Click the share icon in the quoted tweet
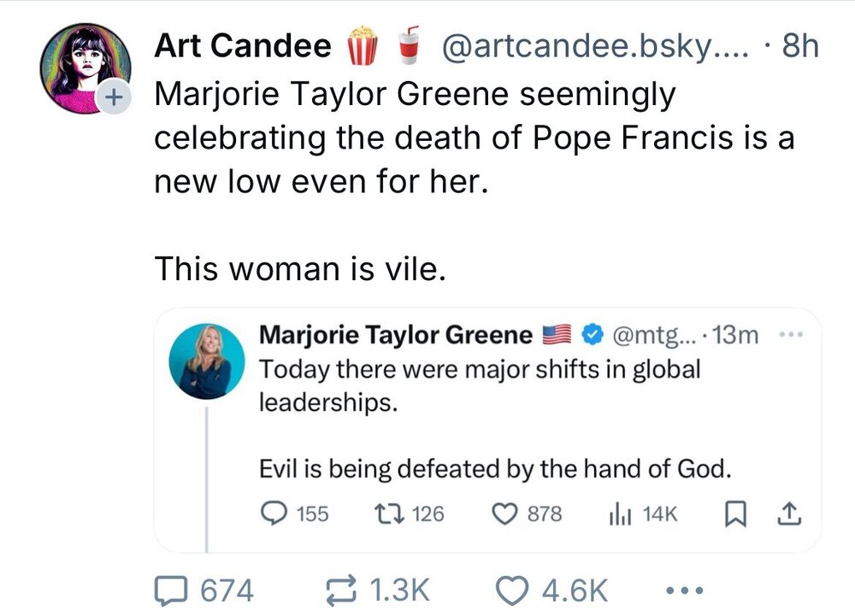Image resolution: width=855 pixels, height=616 pixels. click(789, 513)
